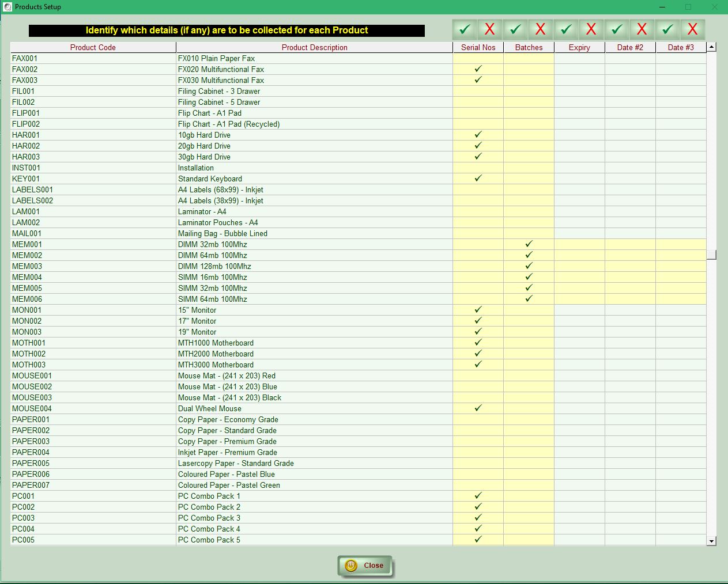Click the green tick above Expiry column
The width and height of the screenshot is (728, 584).
pyautogui.click(x=566, y=29)
